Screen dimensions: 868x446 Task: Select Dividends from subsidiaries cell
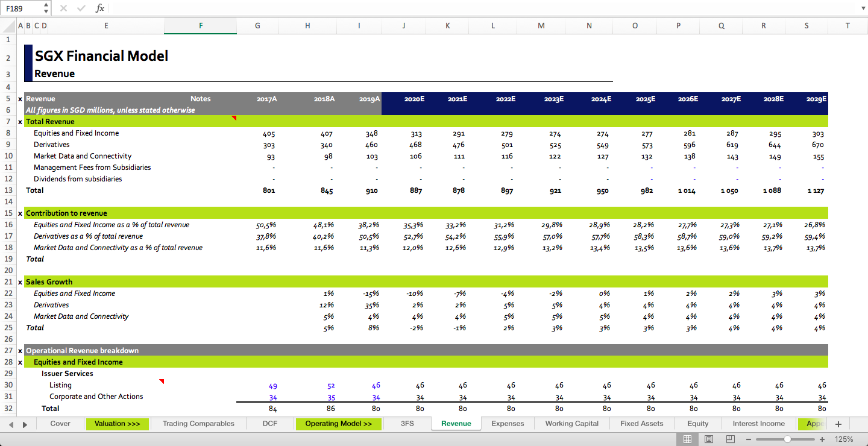[78, 179]
